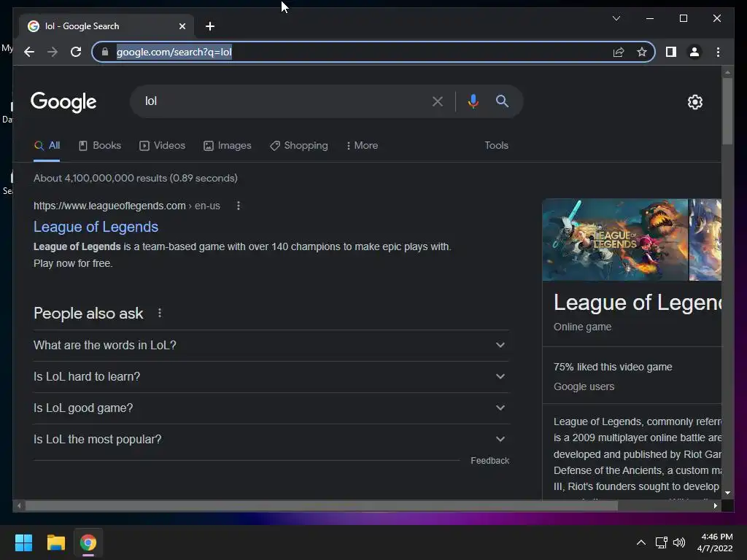Click the Chrome taskbar icon
This screenshot has width=747, height=560.
pos(88,542)
